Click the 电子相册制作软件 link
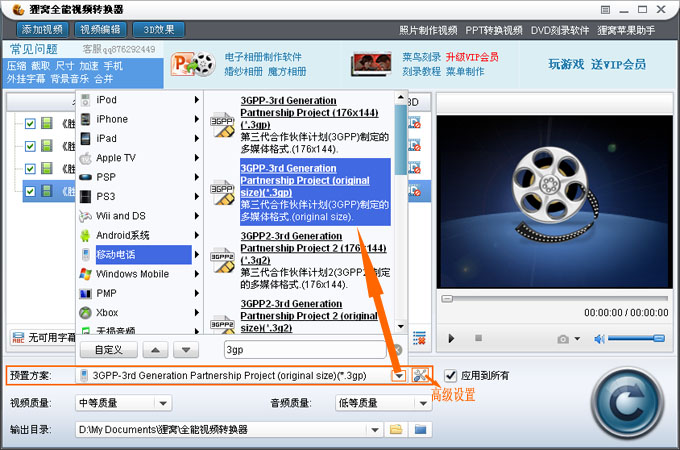The height and width of the screenshot is (450, 680). (x=263, y=57)
